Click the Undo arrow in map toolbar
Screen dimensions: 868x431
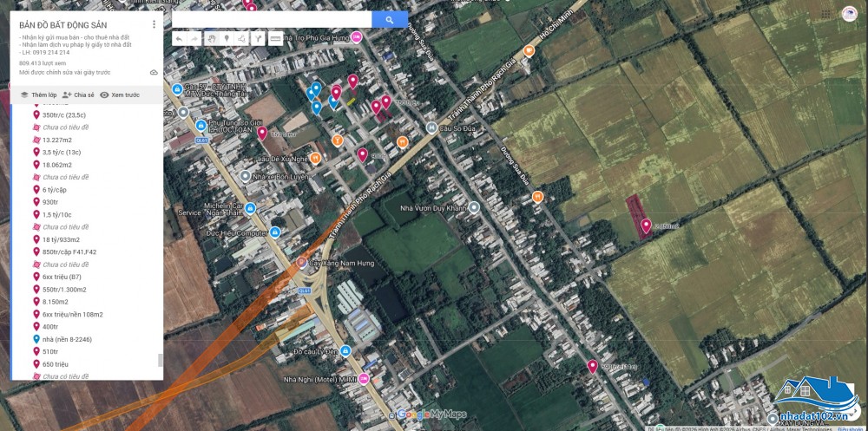tap(178, 39)
